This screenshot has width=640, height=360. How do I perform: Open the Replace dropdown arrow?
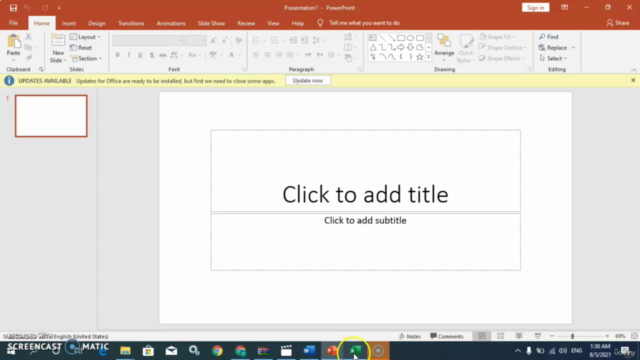click(573, 48)
